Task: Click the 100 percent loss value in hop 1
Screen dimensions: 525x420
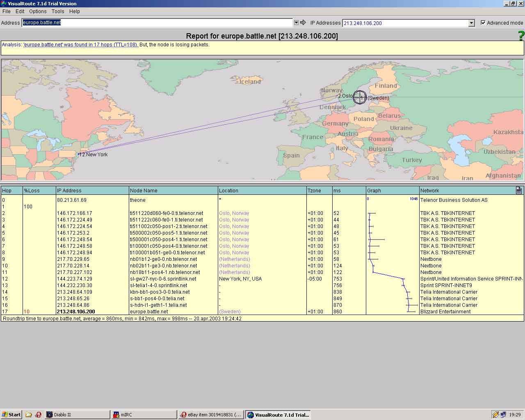Action: pyautogui.click(x=28, y=207)
